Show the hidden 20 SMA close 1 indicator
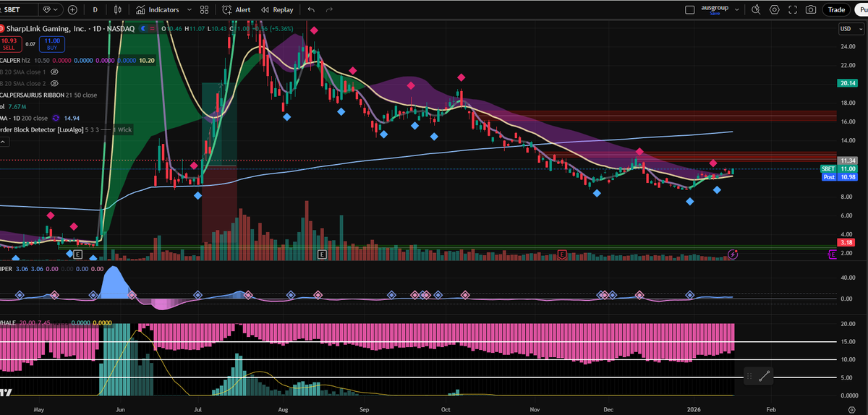This screenshot has width=868, height=415. [x=54, y=72]
